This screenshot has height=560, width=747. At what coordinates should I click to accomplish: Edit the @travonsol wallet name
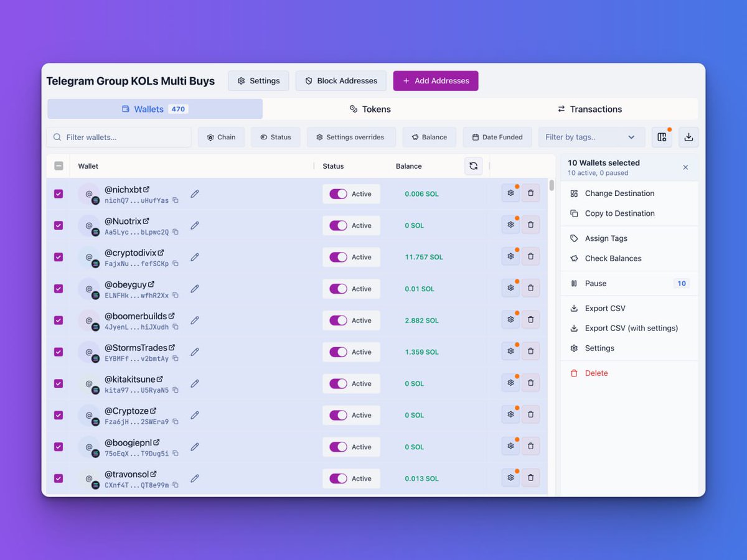195,478
